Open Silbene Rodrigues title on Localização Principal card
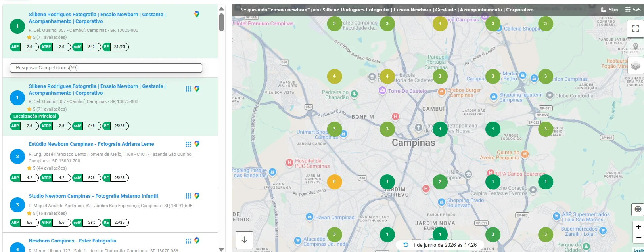This screenshot has width=644, height=252. [x=97, y=90]
